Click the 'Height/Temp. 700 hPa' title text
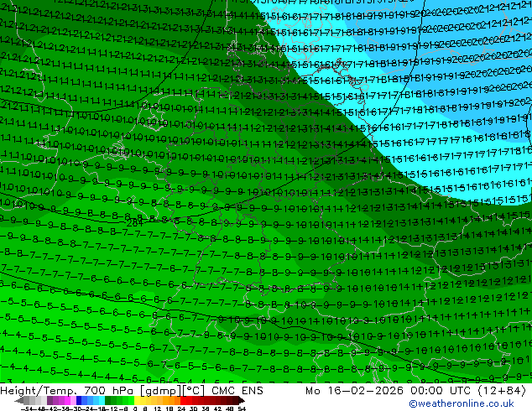This screenshot has width=532, height=411. point(68,391)
